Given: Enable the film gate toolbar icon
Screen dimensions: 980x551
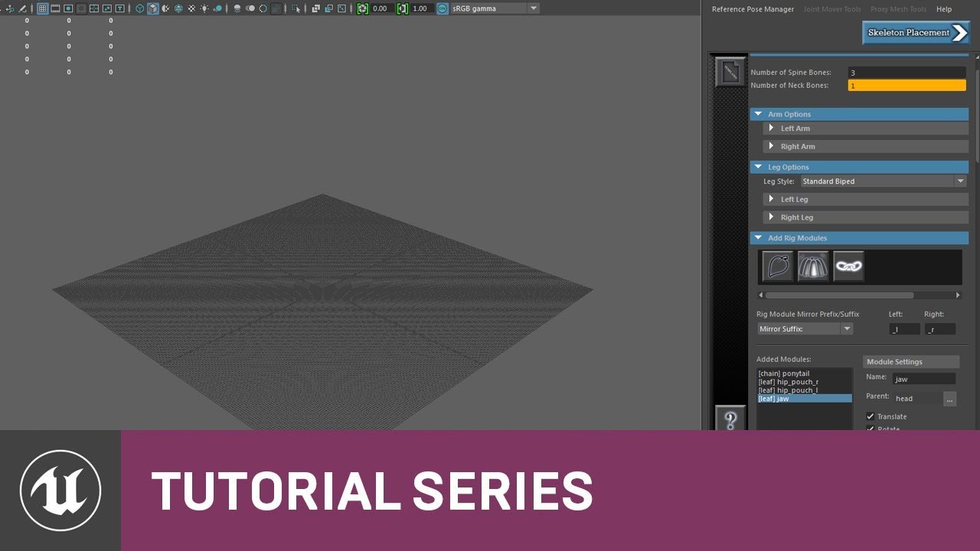Looking at the screenshot, I should pos(55,8).
